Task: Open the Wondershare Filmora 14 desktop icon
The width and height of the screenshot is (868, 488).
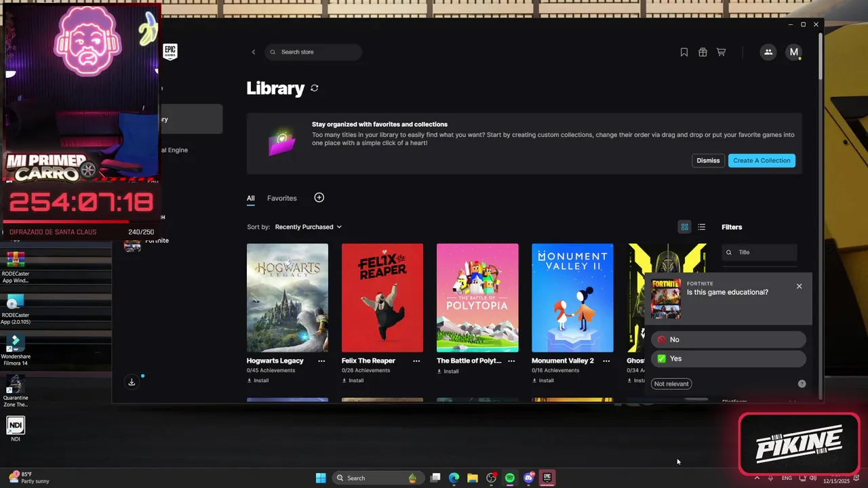Action: click(x=16, y=350)
